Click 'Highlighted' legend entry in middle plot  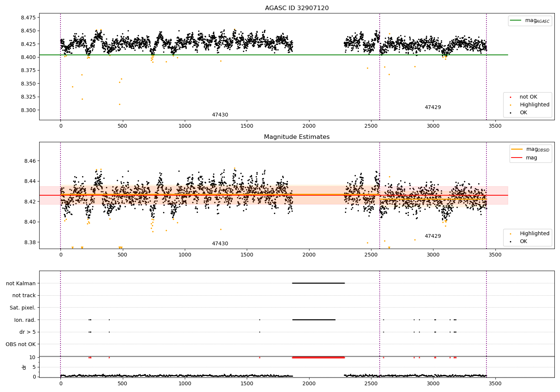534,234
